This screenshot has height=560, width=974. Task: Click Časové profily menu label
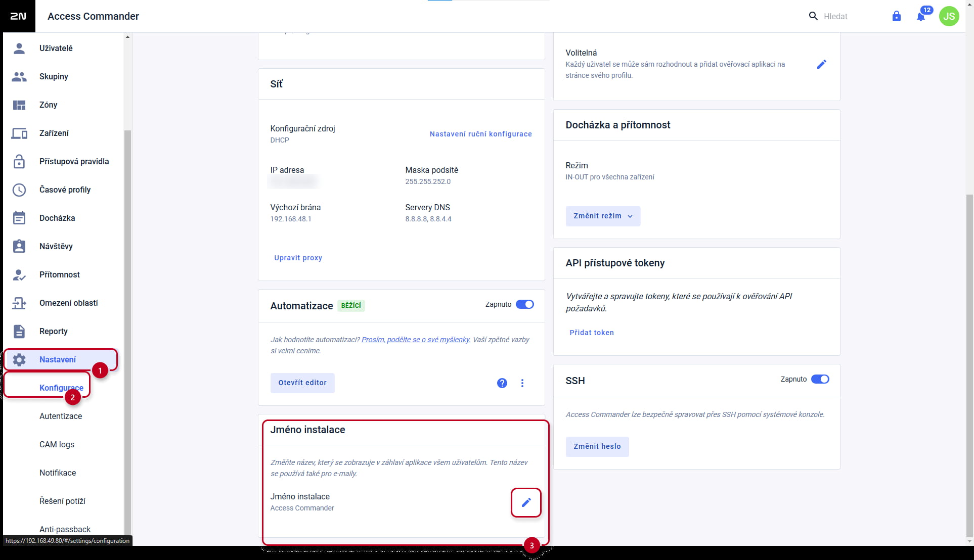65,190
